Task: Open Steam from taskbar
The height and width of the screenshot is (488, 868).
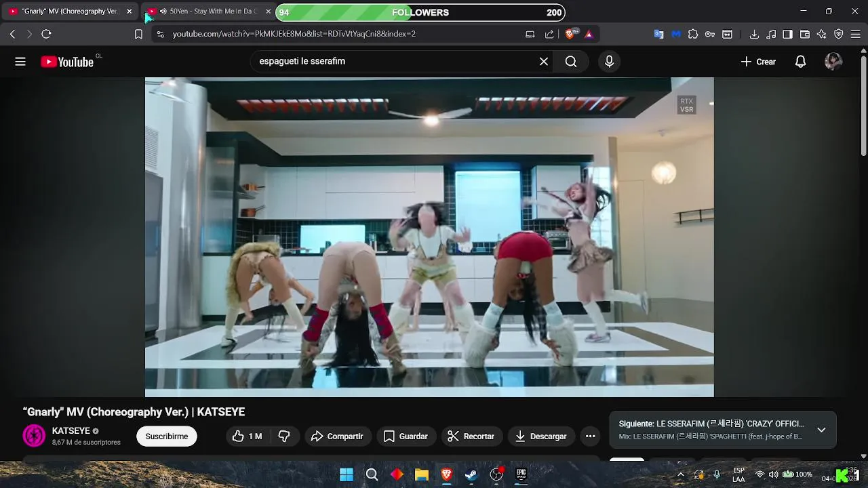Action: coord(471,474)
